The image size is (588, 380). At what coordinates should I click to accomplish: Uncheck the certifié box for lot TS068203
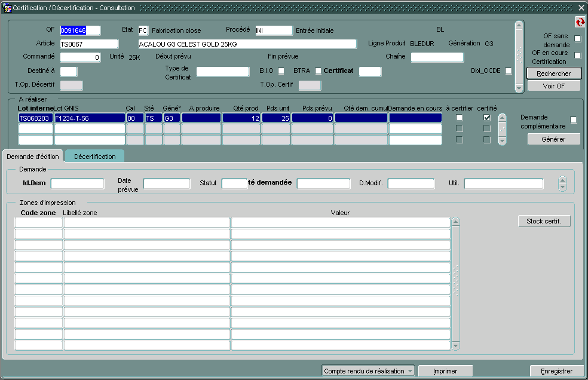[x=487, y=118]
